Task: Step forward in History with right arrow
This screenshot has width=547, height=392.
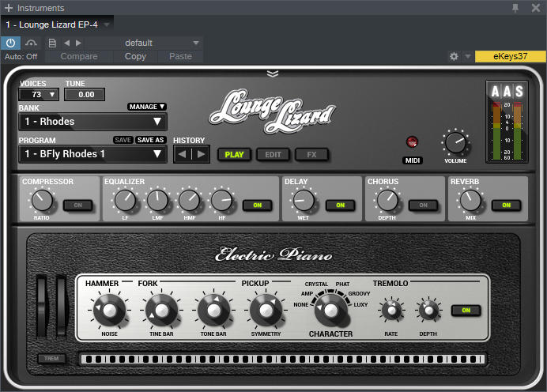Action: coord(202,154)
